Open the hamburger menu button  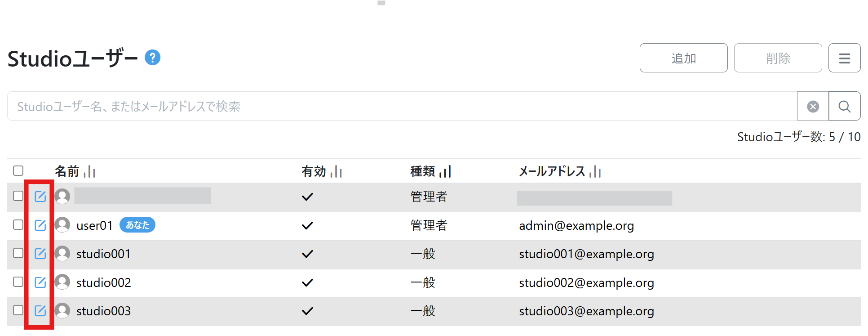pos(844,58)
